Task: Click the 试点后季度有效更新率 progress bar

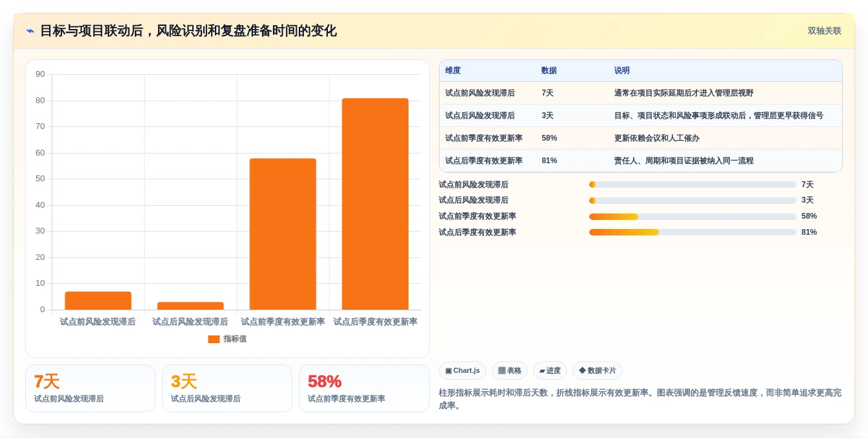Action: [692, 232]
